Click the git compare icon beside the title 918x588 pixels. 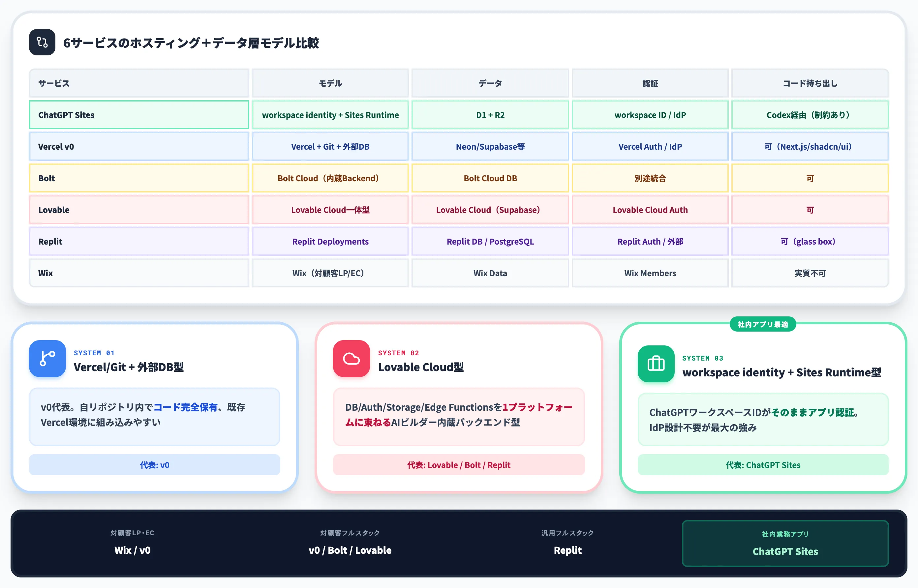(x=42, y=42)
